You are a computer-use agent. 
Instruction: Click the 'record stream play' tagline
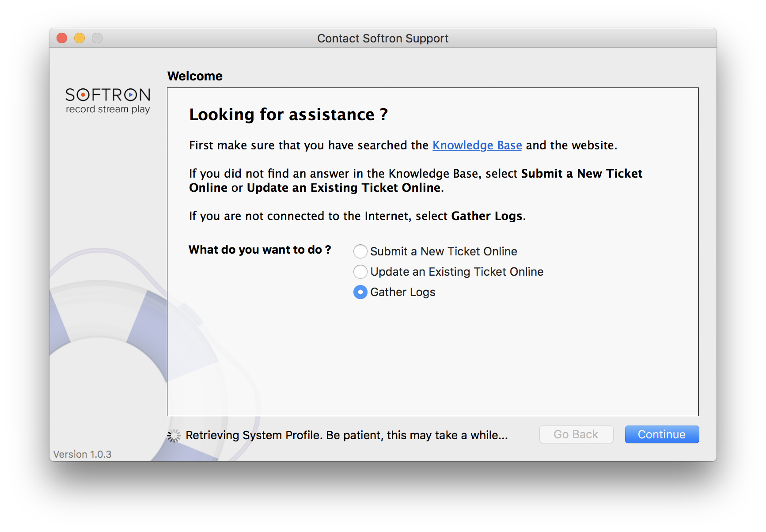pos(108,109)
